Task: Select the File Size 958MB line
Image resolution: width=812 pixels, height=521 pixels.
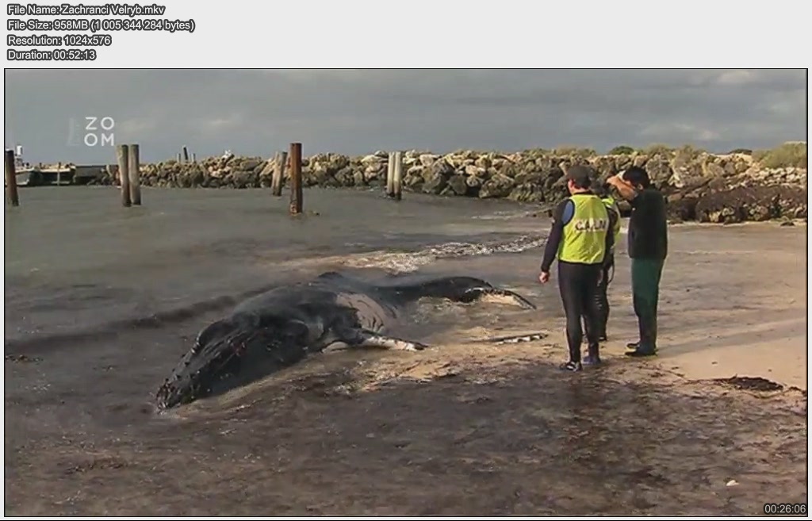Action: click(100, 25)
